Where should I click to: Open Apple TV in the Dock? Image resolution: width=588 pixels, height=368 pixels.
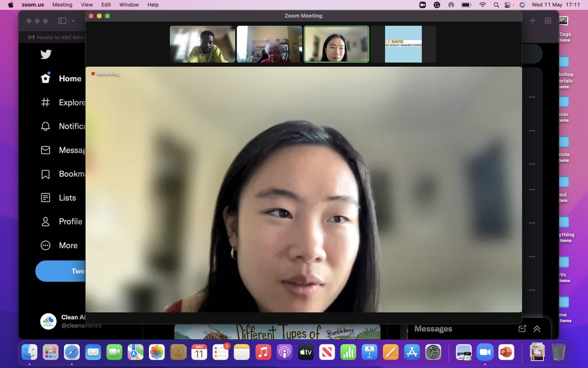[x=306, y=352]
